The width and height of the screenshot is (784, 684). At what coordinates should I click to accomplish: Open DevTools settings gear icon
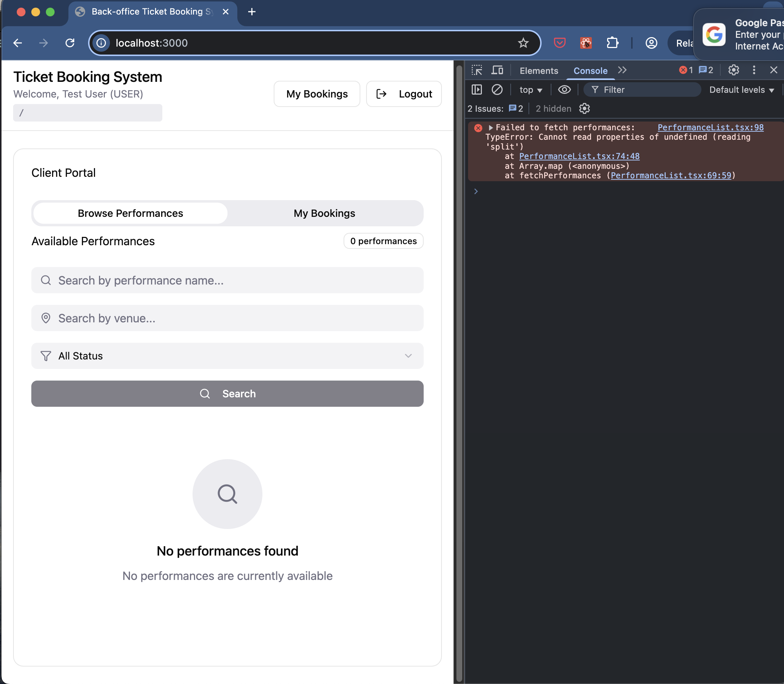(733, 70)
